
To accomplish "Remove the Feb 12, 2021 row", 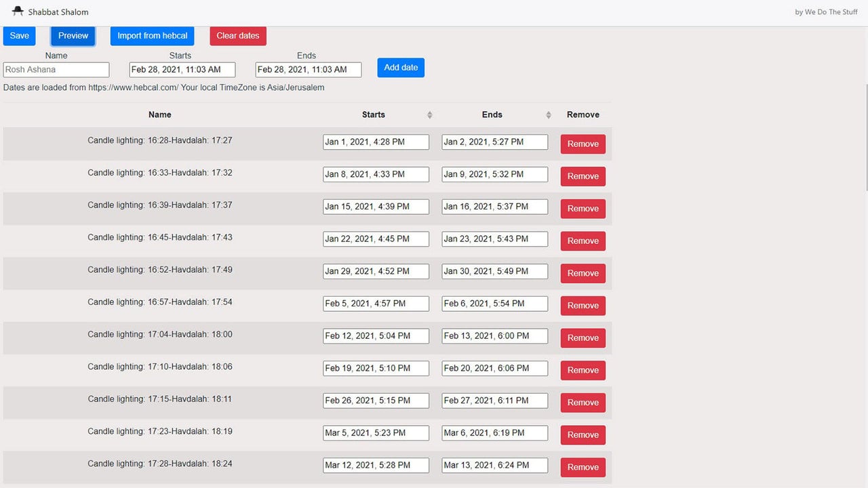I will tap(583, 338).
